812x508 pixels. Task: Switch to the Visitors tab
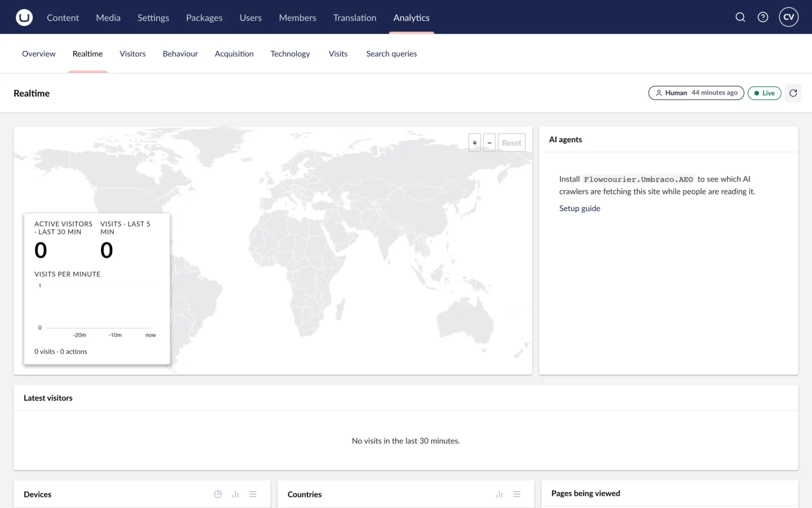pyautogui.click(x=132, y=54)
